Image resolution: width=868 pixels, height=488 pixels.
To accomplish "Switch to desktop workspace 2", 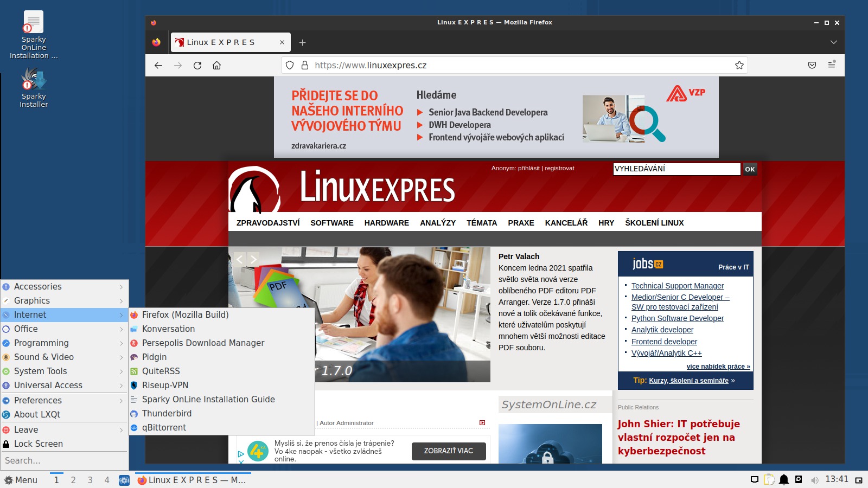I will point(73,480).
